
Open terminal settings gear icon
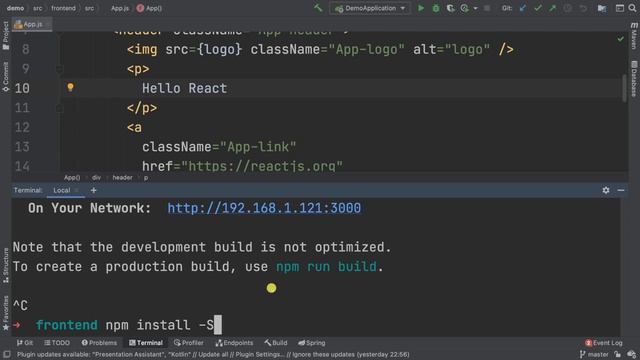click(606, 190)
